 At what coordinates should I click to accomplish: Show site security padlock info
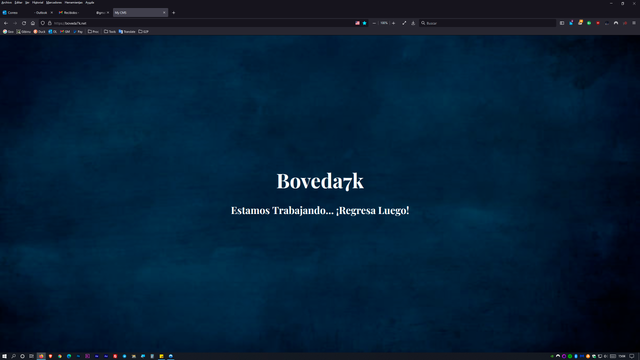tap(50, 23)
